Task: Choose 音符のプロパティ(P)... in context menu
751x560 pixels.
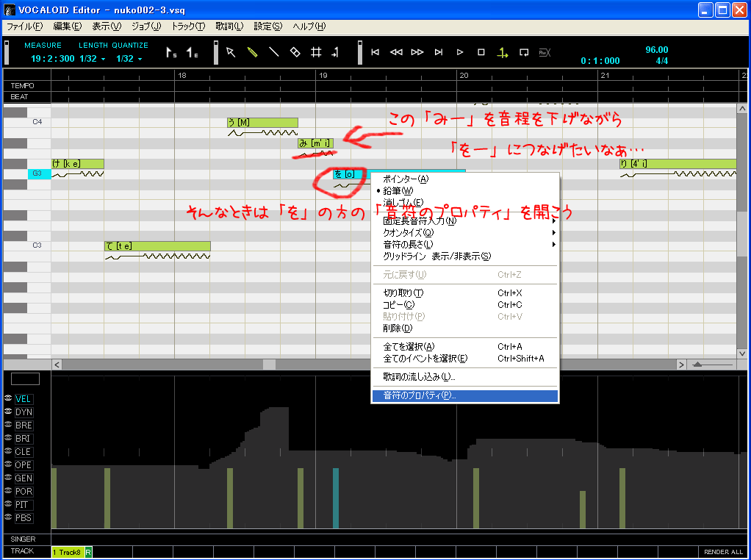Action: pyautogui.click(x=464, y=395)
